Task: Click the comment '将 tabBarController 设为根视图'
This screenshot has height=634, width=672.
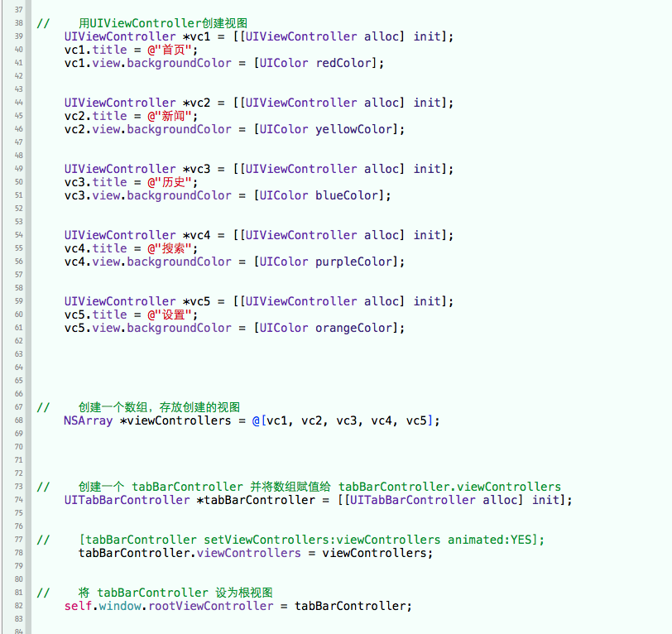Action: click(175, 593)
